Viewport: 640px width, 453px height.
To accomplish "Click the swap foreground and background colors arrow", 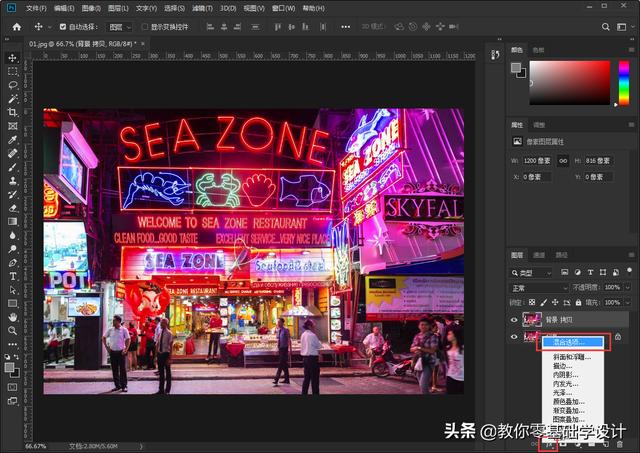I will point(17,357).
